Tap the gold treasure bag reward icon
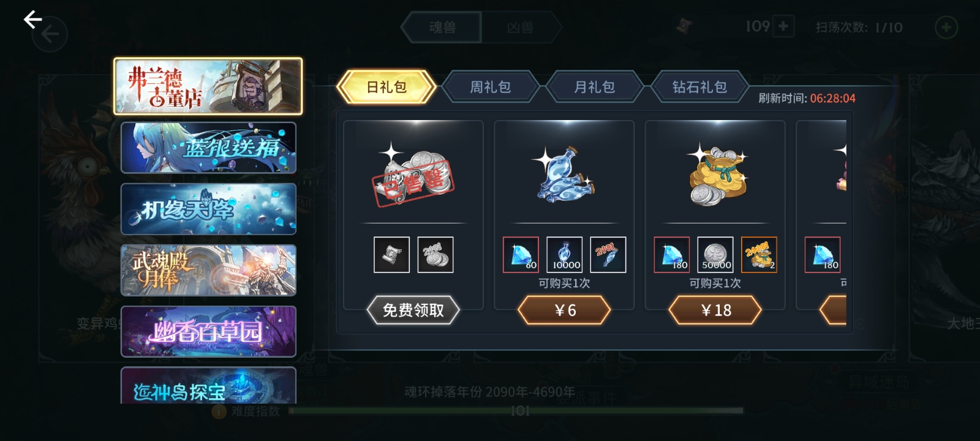Viewport: 980px width, 441px height. tap(759, 255)
